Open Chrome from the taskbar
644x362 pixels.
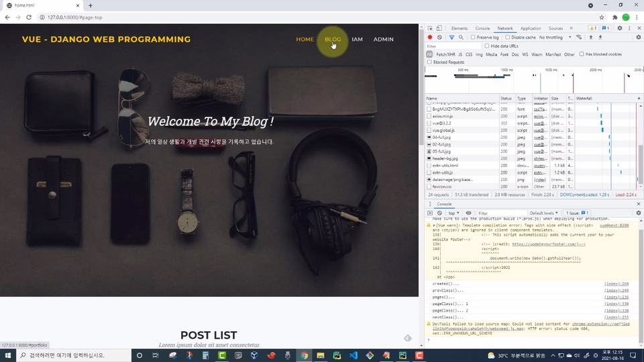(304, 355)
